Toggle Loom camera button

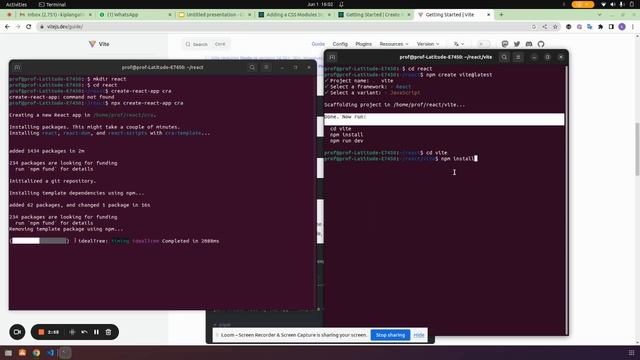[17, 332]
